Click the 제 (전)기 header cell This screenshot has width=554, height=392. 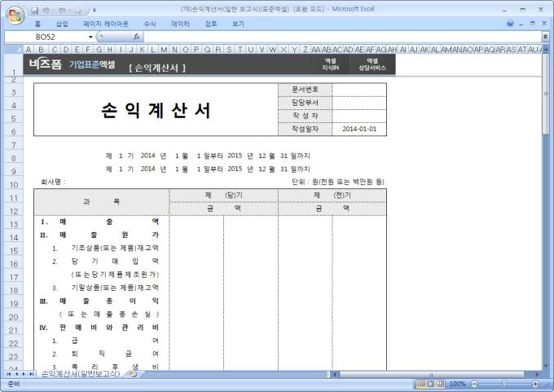[332, 195]
